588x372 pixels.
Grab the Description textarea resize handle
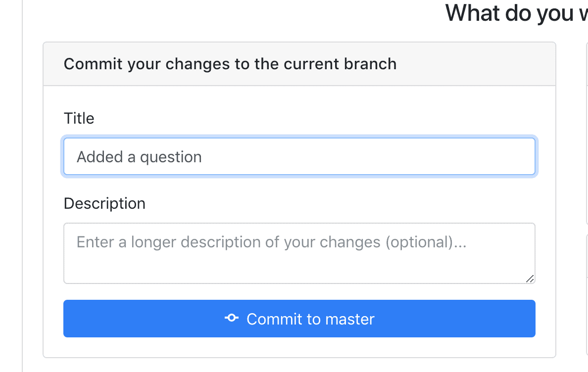click(530, 279)
